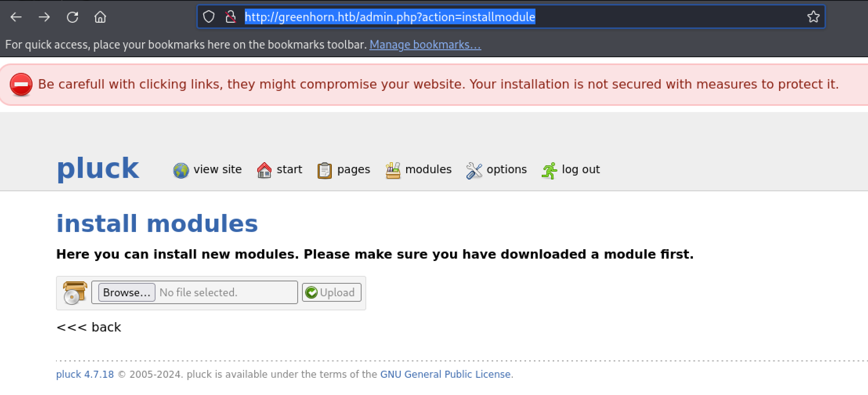Image resolution: width=868 pixels, height=395 pixels.
Task: Open the tracking protection shield icon
Action: (209, 17)
